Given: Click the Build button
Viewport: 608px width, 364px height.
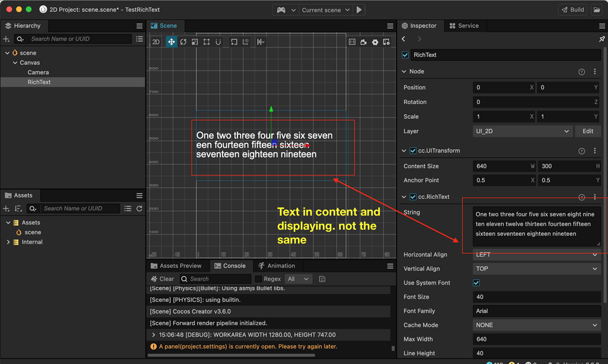Looking at the screenshot, I should tap(572, 10).
